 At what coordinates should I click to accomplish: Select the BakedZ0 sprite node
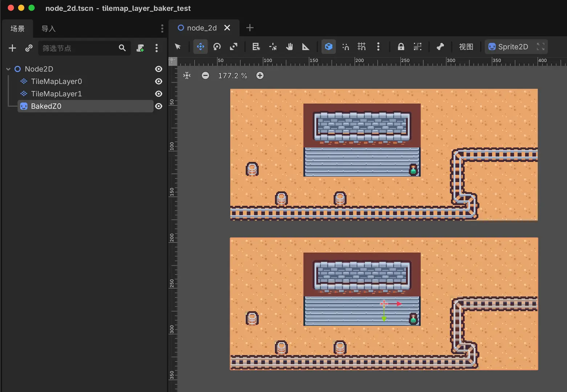click(x=85, y=106)
